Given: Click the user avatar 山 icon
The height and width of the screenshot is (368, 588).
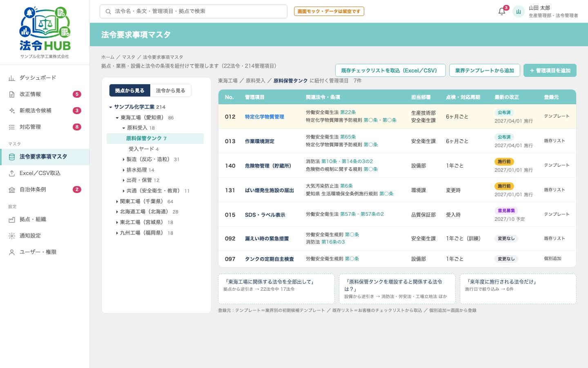Looking at the screenshot, I should (x=518, y=11).
